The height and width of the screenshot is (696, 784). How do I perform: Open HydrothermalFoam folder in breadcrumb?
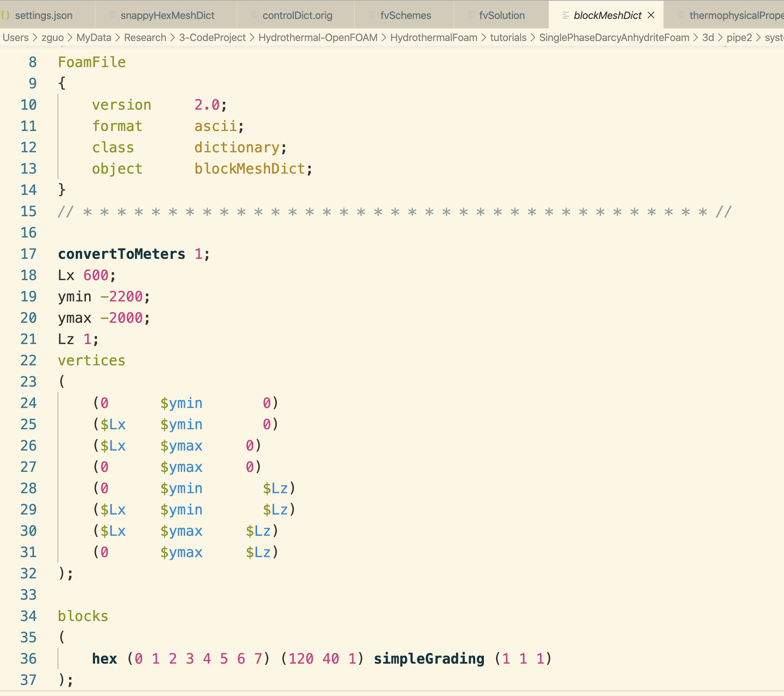point(433,37)
